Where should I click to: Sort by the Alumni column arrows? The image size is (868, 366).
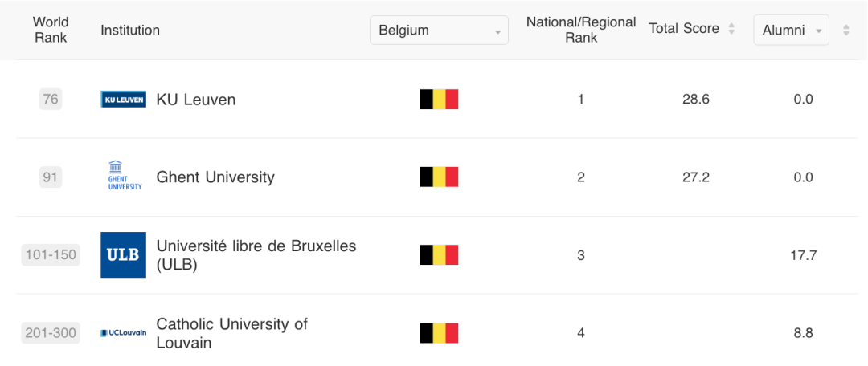pos(845,31)
